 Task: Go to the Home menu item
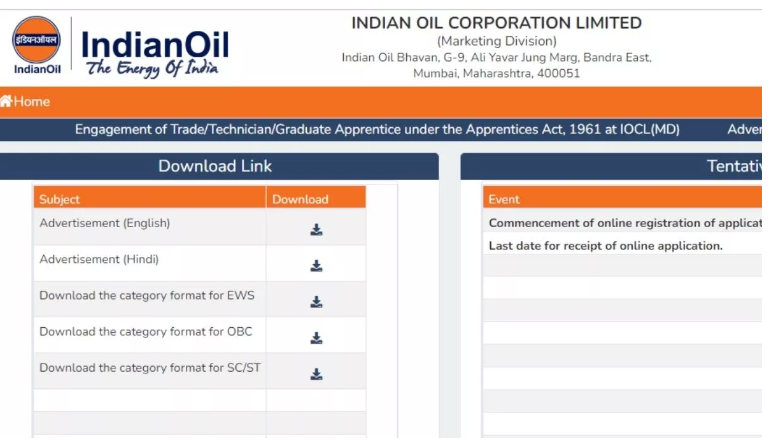(32, 101)
